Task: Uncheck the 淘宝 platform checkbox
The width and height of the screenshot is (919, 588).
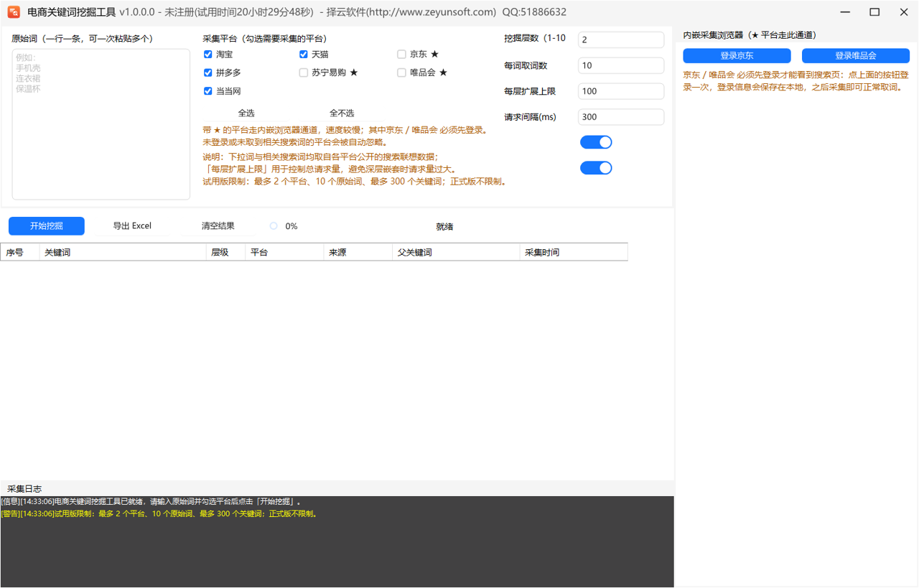Action: tap(208, 55)
